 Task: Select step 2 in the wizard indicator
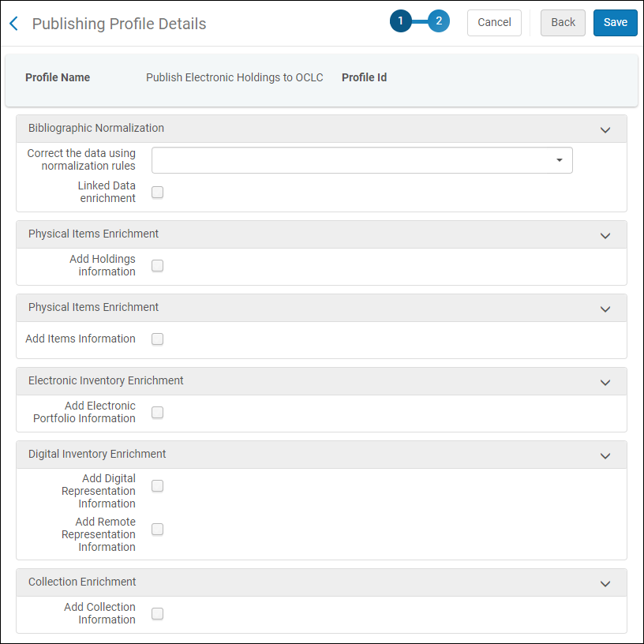(439, 21)
